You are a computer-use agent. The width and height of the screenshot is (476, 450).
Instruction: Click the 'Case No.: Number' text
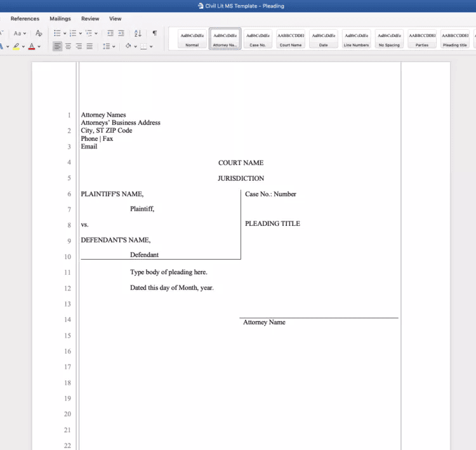(x=270, y=194)
